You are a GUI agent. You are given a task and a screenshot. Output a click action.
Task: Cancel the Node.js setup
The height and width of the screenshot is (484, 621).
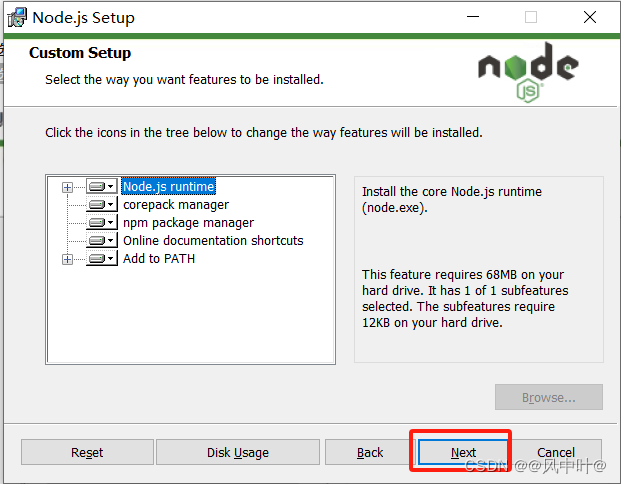tap(556, 452)
